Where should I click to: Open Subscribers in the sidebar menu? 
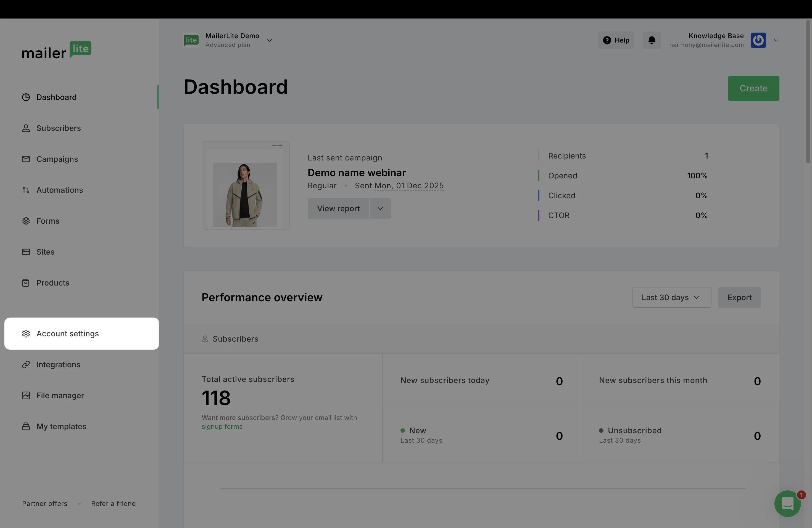tap(58, 128)
